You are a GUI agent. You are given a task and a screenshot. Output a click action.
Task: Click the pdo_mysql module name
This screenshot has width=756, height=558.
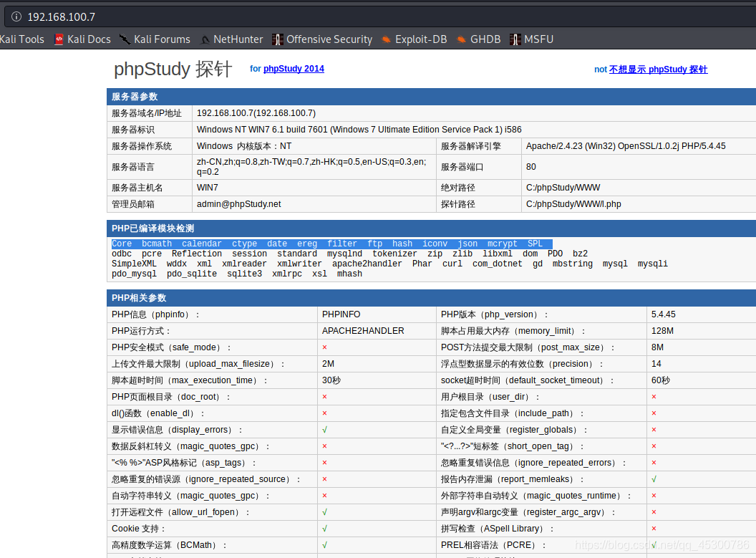pos(134,274)
